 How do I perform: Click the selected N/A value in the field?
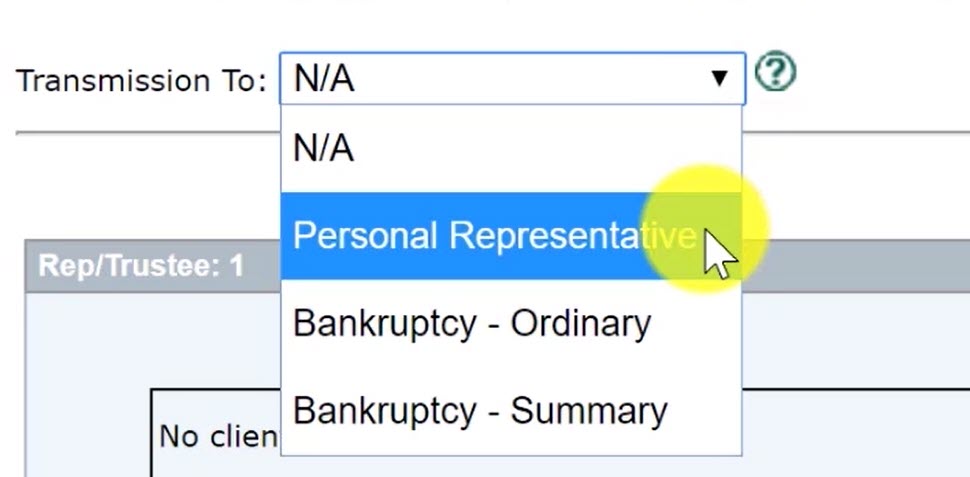324,79
